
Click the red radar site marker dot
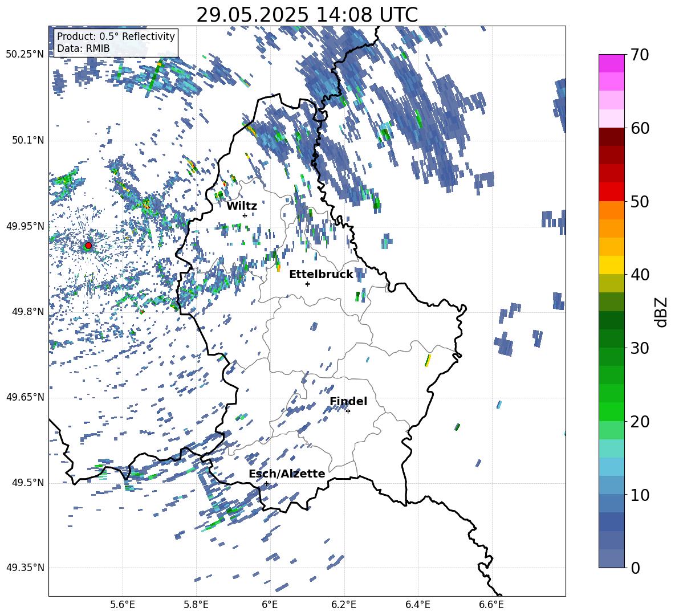click(x=88, y=246)
